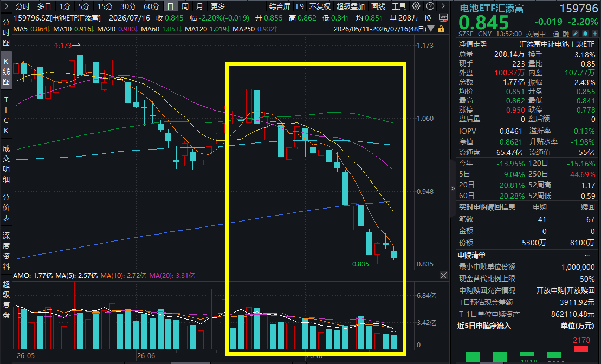This screenshot has height=364, width=601.
Task: Edit note with the pencil icon
Action: (x=576, y=34)
